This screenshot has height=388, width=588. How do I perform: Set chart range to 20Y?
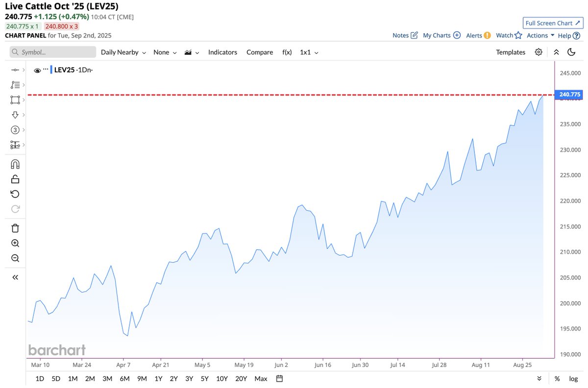[x=241, y=378]
